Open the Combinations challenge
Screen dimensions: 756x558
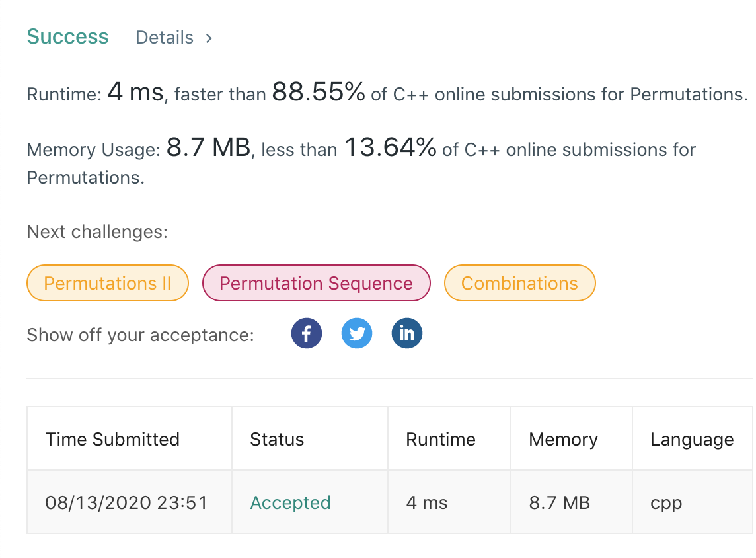coord(519,283)
